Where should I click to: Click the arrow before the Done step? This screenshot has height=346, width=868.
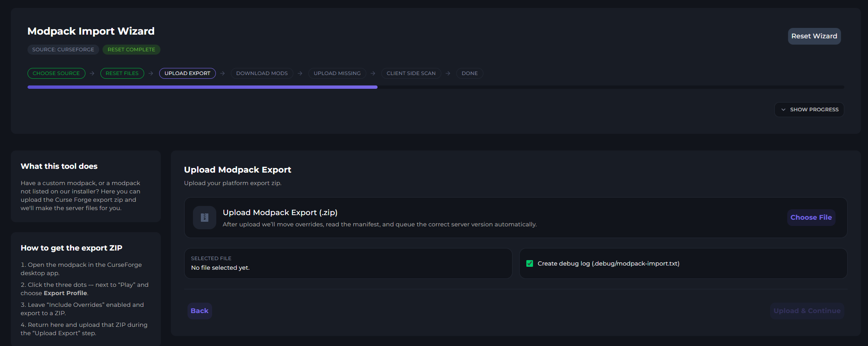pos(448,73)
